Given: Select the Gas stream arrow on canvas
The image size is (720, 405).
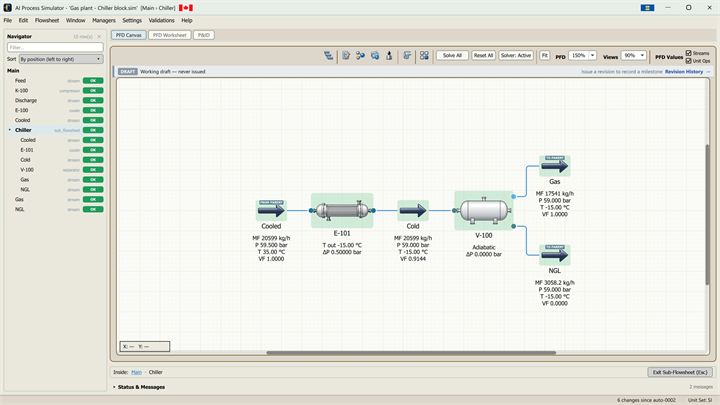Looking at the screenshot, I should coord(554,166).
